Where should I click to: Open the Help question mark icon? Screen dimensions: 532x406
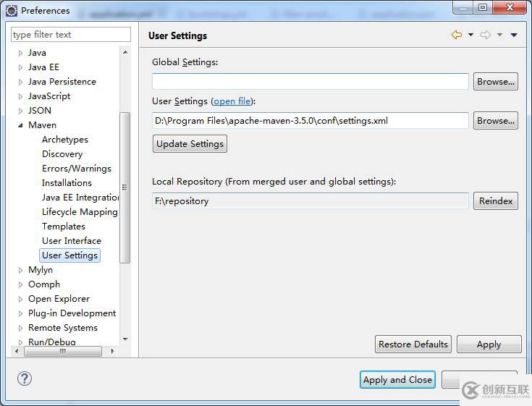25,378
